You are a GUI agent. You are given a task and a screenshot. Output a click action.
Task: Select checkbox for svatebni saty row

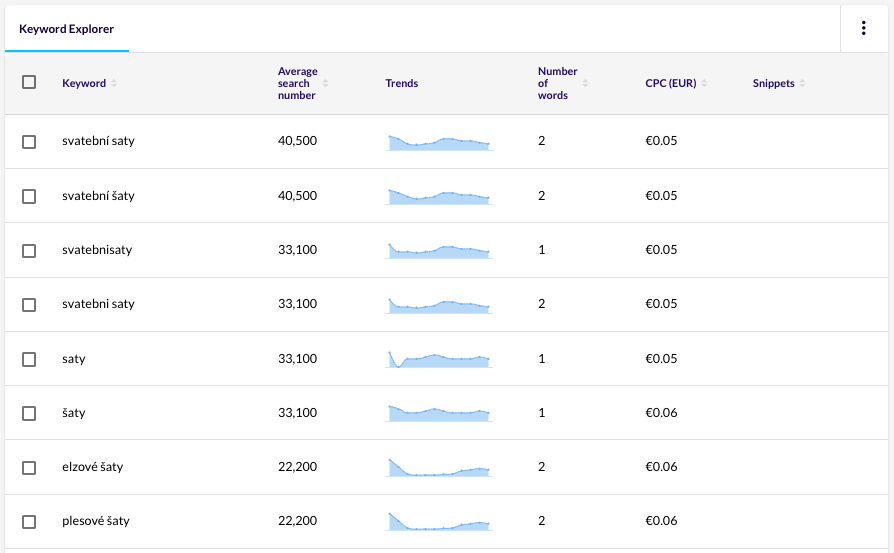29,304
